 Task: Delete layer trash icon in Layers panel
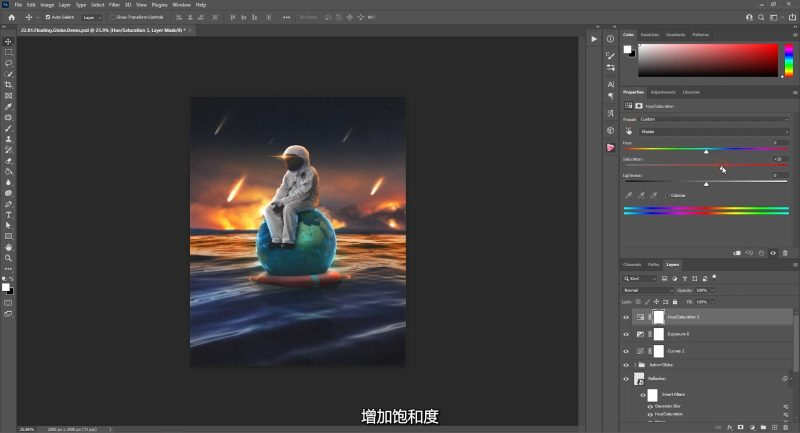click(786, 427)
